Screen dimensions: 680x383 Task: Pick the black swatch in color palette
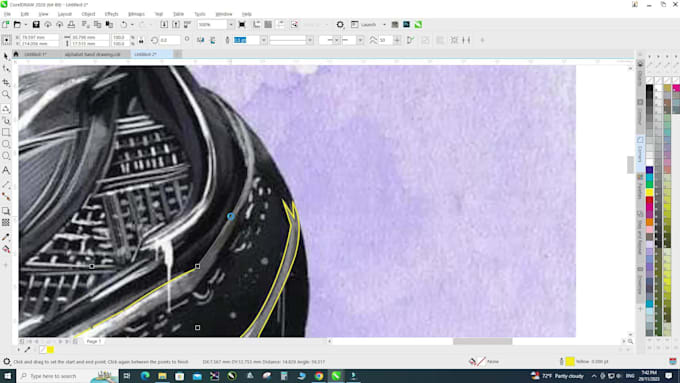tap(649, 89)
